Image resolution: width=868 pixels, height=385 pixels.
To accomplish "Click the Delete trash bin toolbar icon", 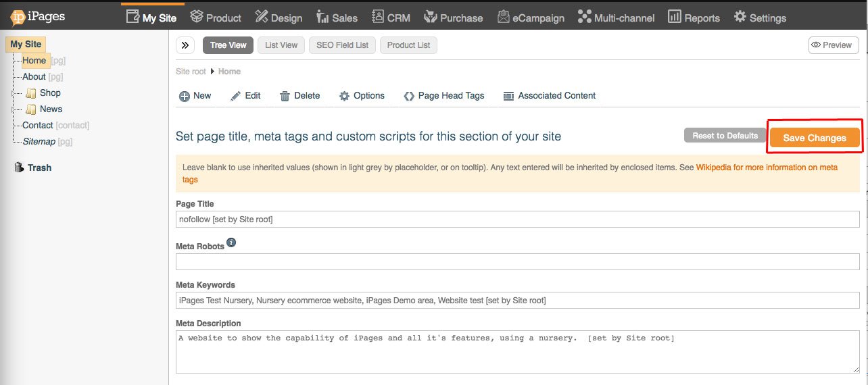I will click(x=285, y=96).
